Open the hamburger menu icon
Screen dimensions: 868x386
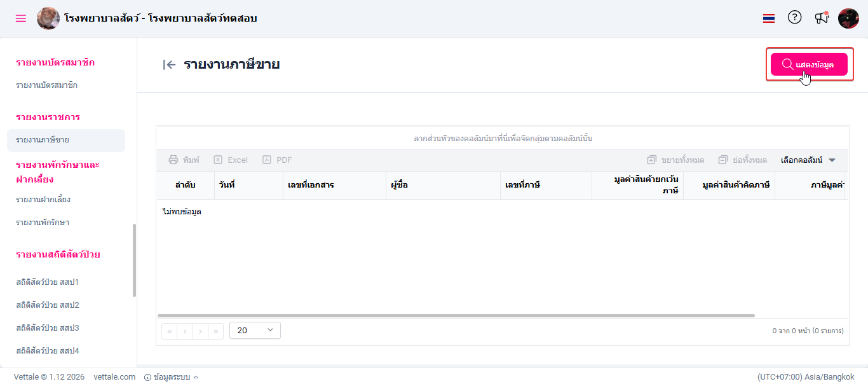[21, 18]
